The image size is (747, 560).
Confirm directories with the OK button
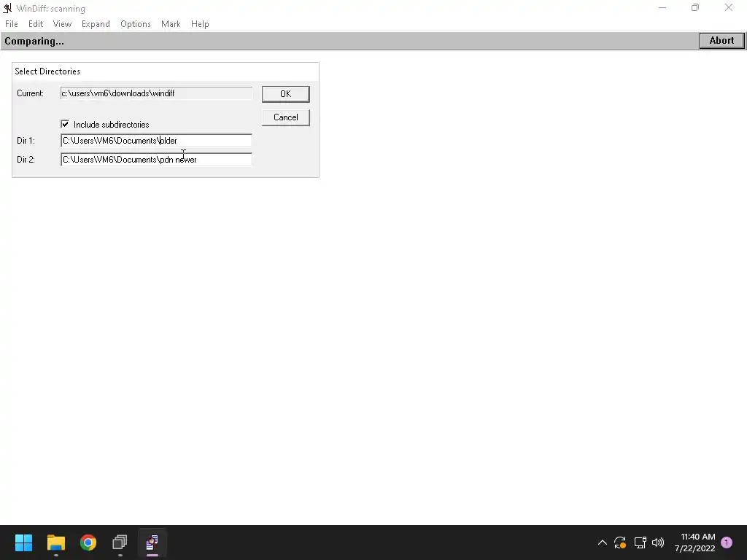click(285, 94)
